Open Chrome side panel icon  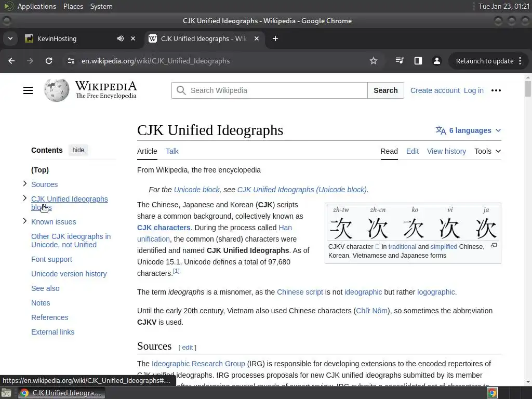[418, 61]
